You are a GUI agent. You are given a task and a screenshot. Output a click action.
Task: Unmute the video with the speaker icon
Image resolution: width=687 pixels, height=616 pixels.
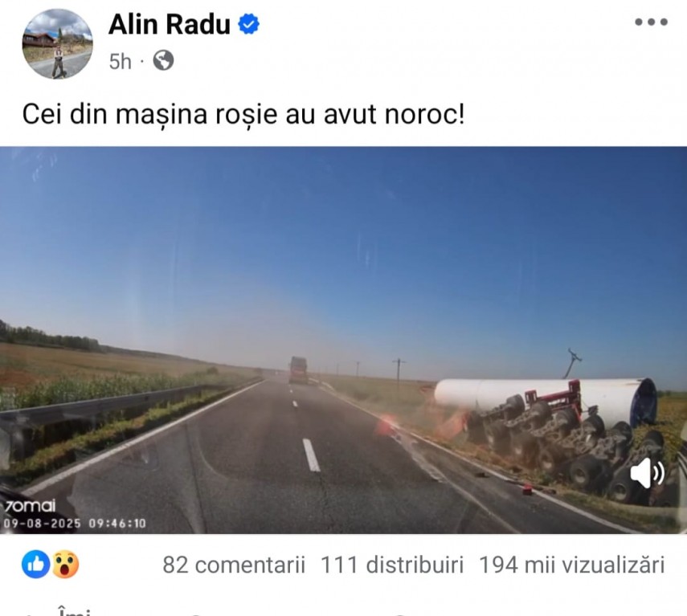pyautogui.click(x=647, y=473)
